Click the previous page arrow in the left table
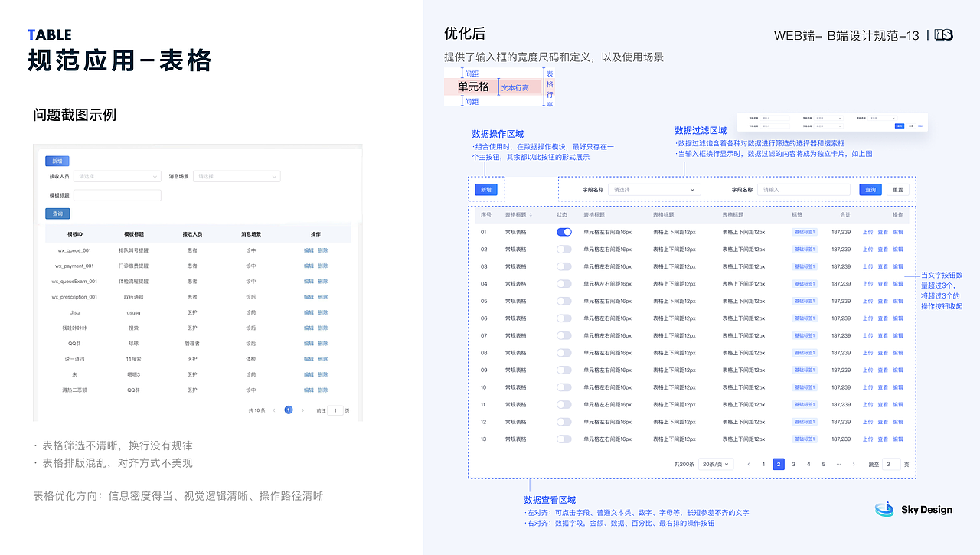This screenshot has width=980, height=555. [273, 410]
